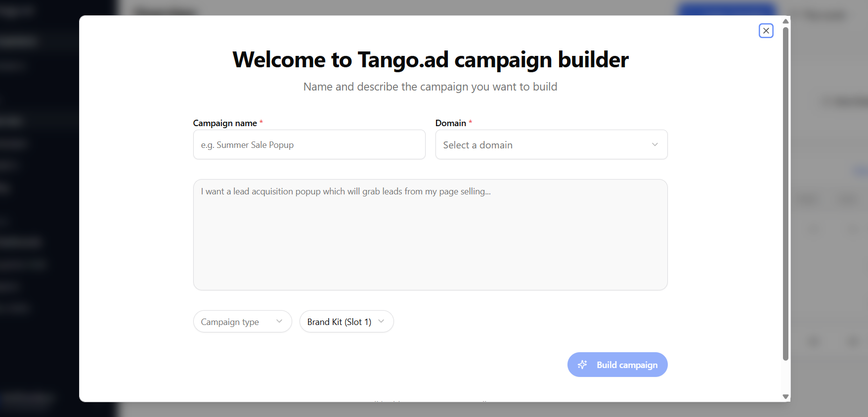Screen dimensions: 868x417
Task: Click the dialog scrollbar down arrow
Action: click(785, 397)
